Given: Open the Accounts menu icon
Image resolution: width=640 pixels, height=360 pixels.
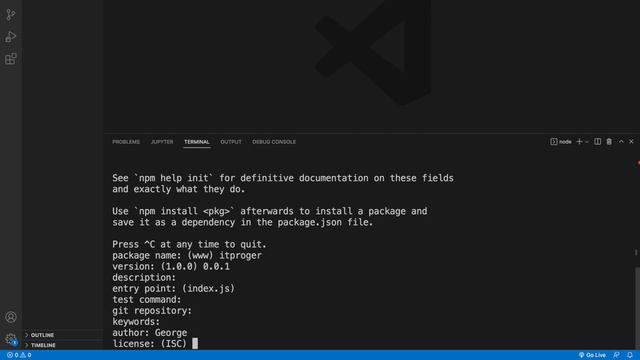Looking at the screenshot, I should pyautogui.click(x=11, y=317).
